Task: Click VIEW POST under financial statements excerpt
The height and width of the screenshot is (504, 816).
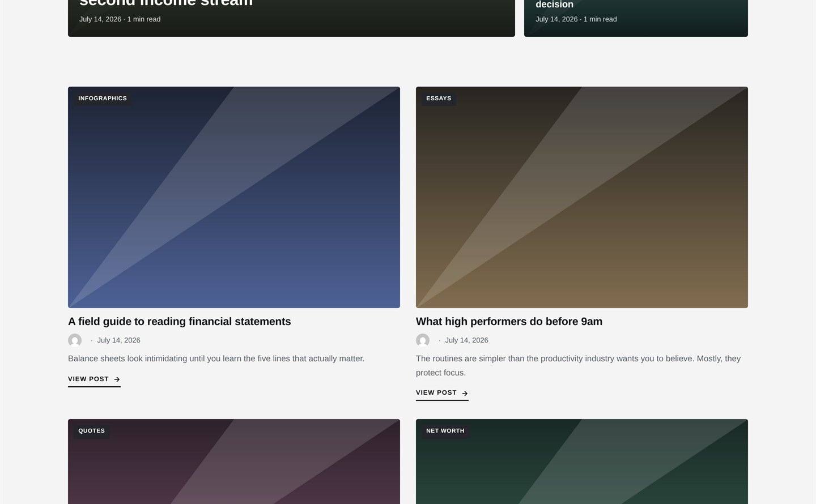Action: 94,379
